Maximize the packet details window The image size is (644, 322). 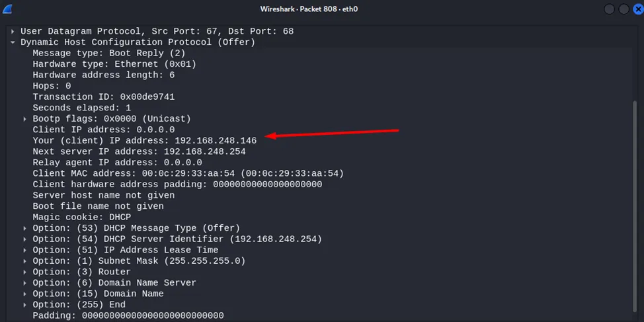[x=622, y=9]
